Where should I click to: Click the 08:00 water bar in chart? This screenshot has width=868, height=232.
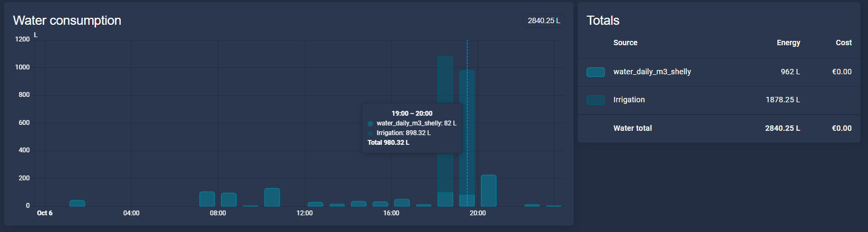coord(229,200)
